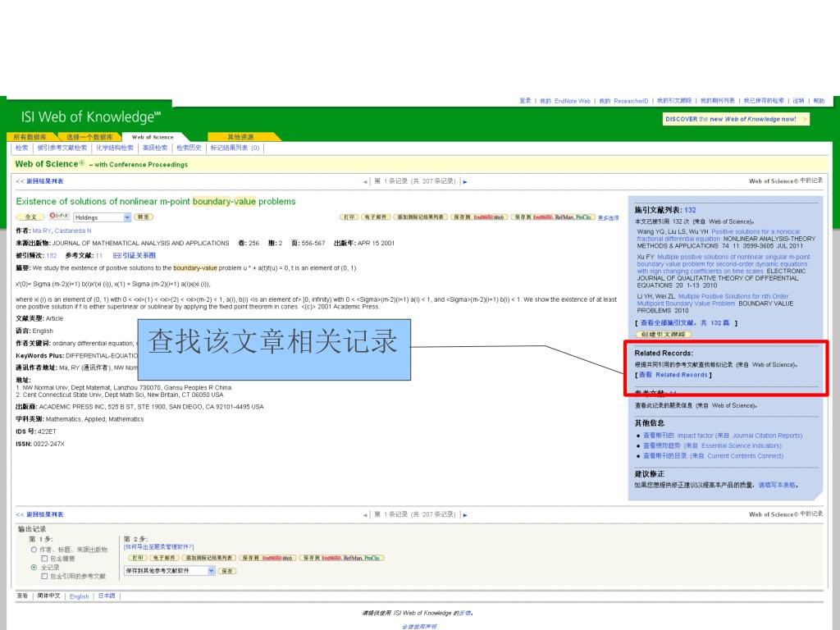This screenshot has width=840, height=630.
Task: Click the 登录 login link
Action: tap(525, 101)
